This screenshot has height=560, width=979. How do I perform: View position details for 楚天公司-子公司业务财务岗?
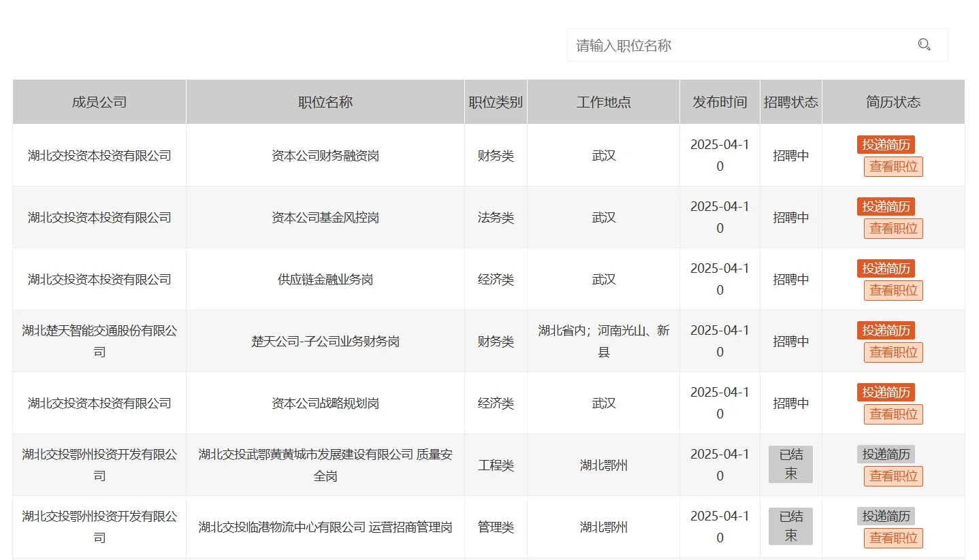pyautogui.click(x=893, y=352)
